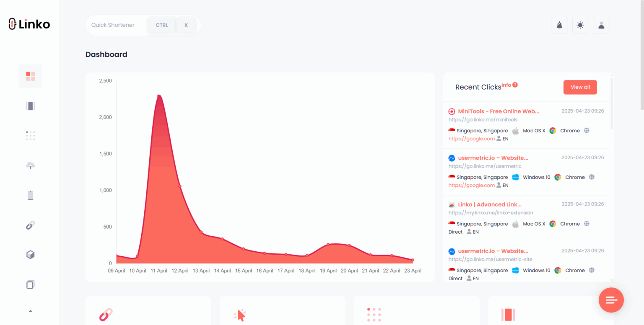Toggle the theme using the sun icon
Viewport: 644px width, 325px height.
tap(580, 25)
